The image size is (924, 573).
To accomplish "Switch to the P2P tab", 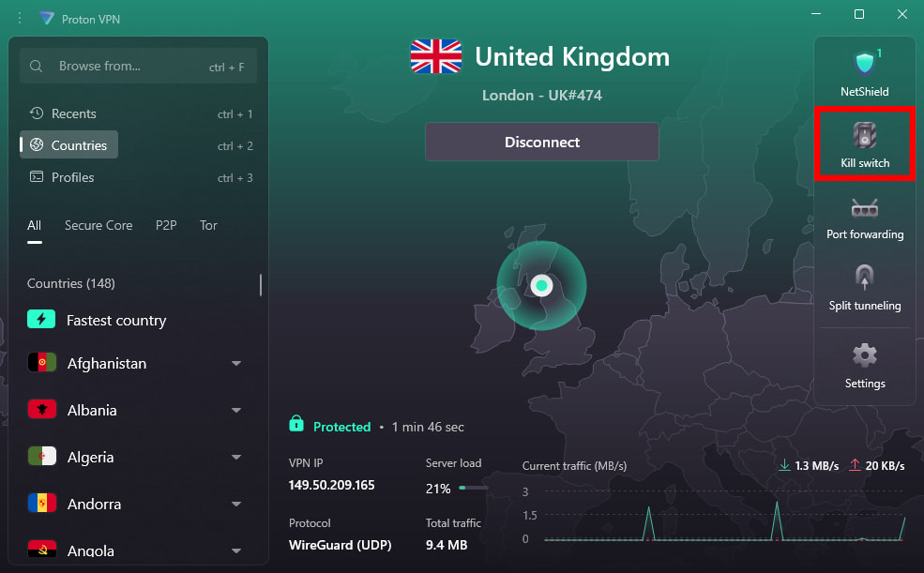I will (x=166, y=226).
